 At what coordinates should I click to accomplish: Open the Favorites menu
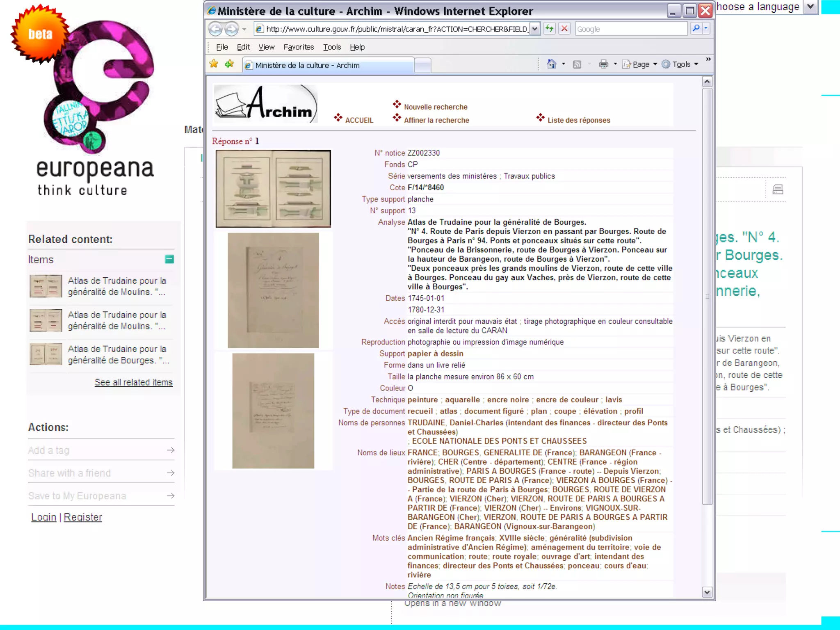pyautogui.click(x=298, y=47)
